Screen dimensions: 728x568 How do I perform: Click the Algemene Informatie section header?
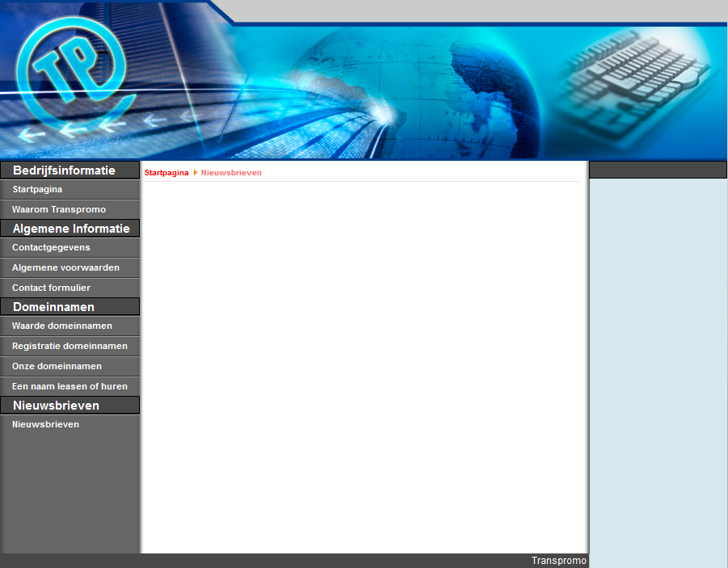(x=69, y=229)
